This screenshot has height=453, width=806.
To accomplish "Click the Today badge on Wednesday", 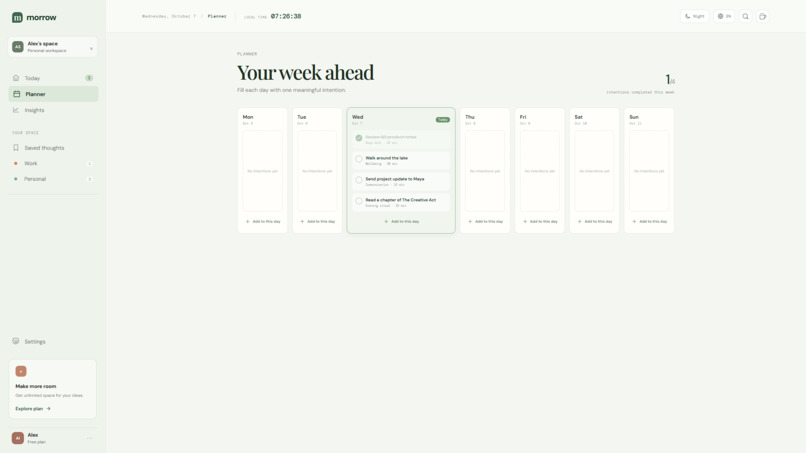I will click(x=443, y=120).
